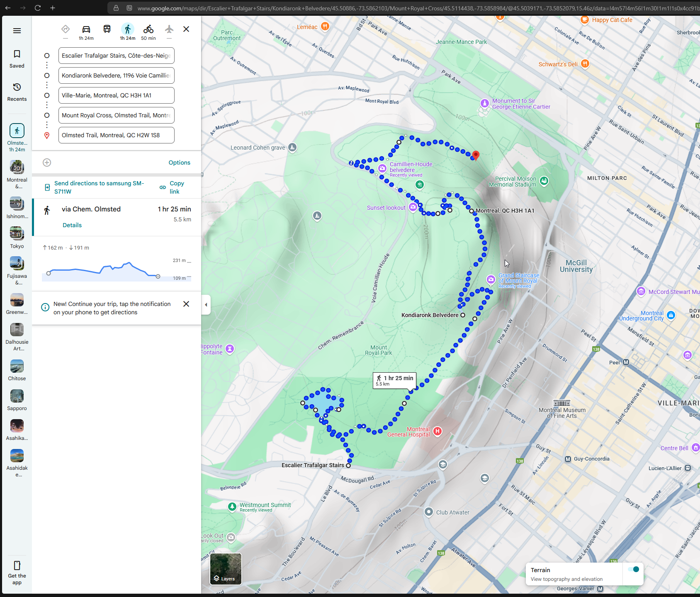This screenshot has height=597, width=700.
Task: Open Recents history in sidebar
Action: [17, 92]
